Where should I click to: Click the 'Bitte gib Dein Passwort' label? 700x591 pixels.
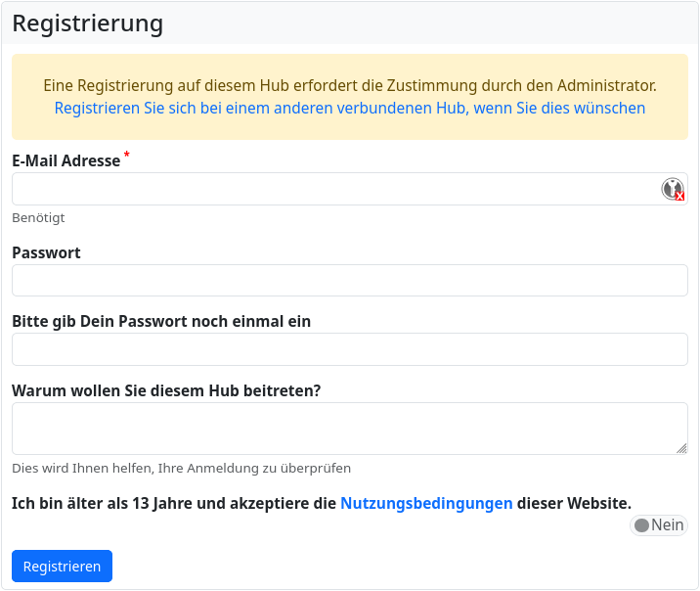click(x=161, y=321)
